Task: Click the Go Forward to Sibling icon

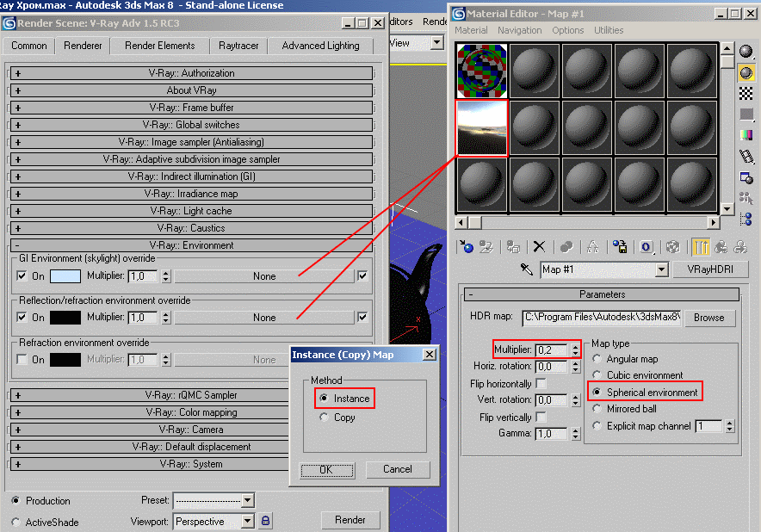Action: [x=740, y=246]
